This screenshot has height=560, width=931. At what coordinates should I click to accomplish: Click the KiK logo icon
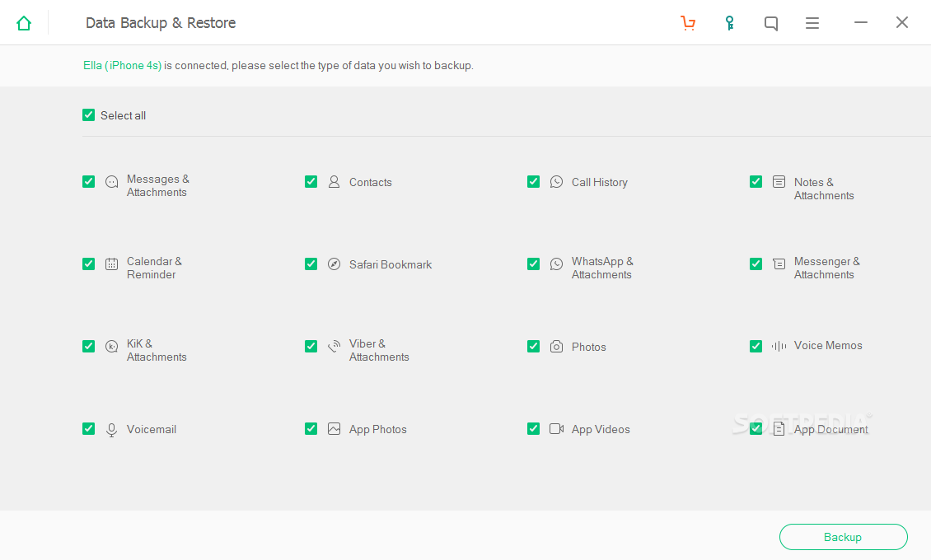pyautogui.click(x=111, y=347)
